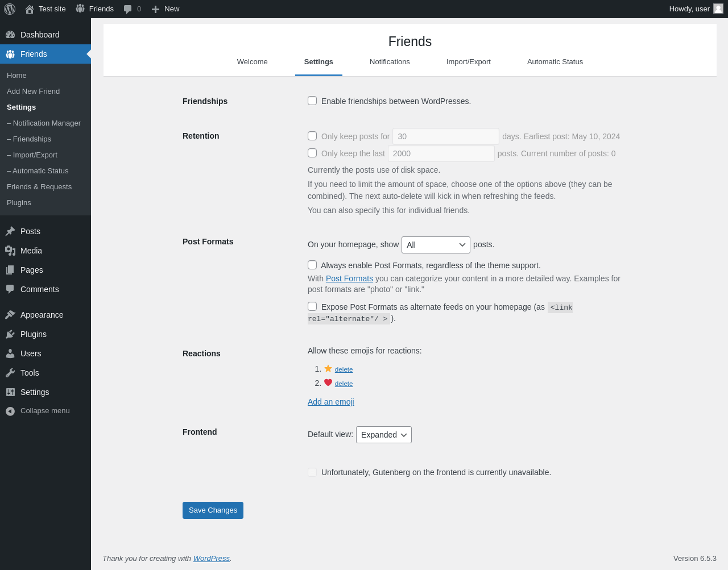This screenshot has height=570, width=728.
Task: Open the homepage posts All dropdown
Action: click(436, 245)
